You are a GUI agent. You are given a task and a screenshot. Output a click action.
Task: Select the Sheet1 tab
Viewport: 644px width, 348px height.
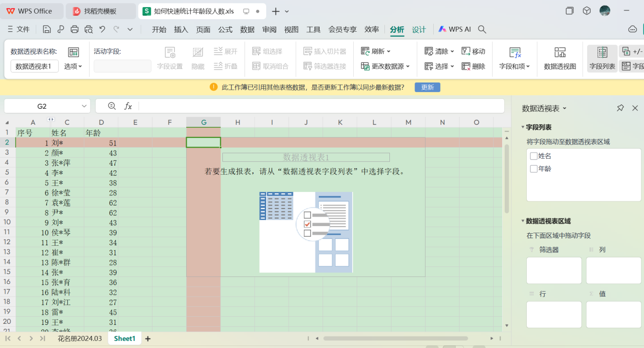pyautogui.click(x=125, y=338)
